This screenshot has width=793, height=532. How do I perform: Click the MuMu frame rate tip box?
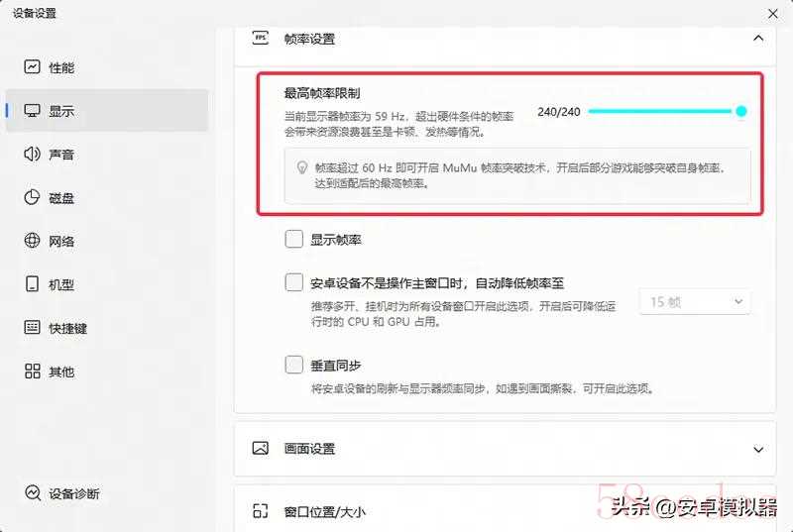pyautogui.click(x=516, y=175)
